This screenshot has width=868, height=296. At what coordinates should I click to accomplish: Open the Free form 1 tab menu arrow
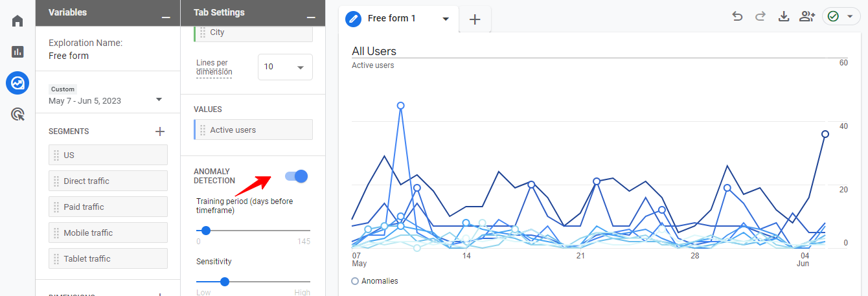point(446,19)
